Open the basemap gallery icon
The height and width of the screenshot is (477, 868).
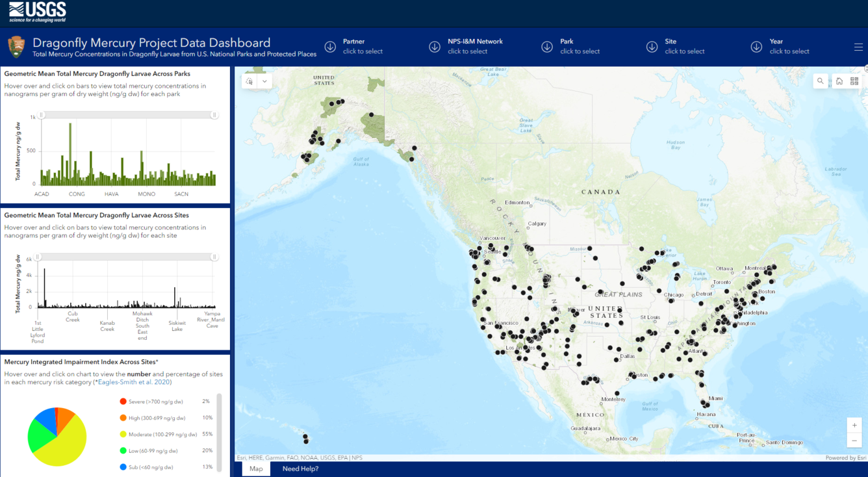tap(854, 81)
